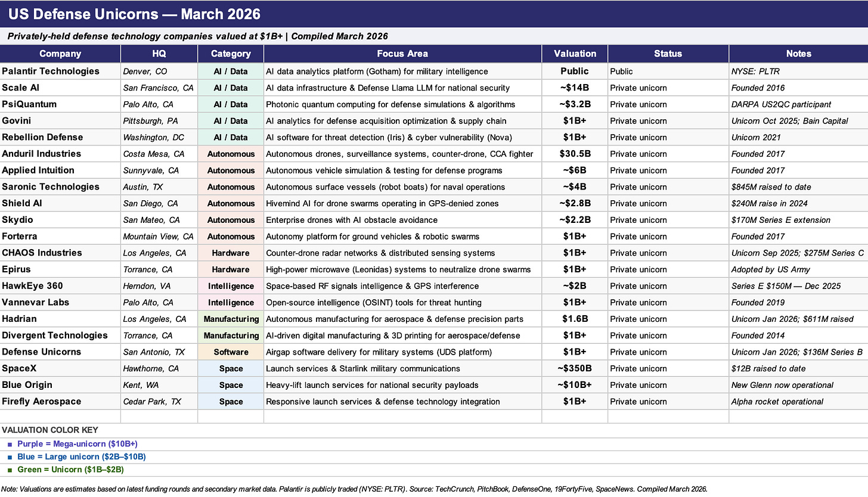Select the Forterra company cell

pos(60,236)
